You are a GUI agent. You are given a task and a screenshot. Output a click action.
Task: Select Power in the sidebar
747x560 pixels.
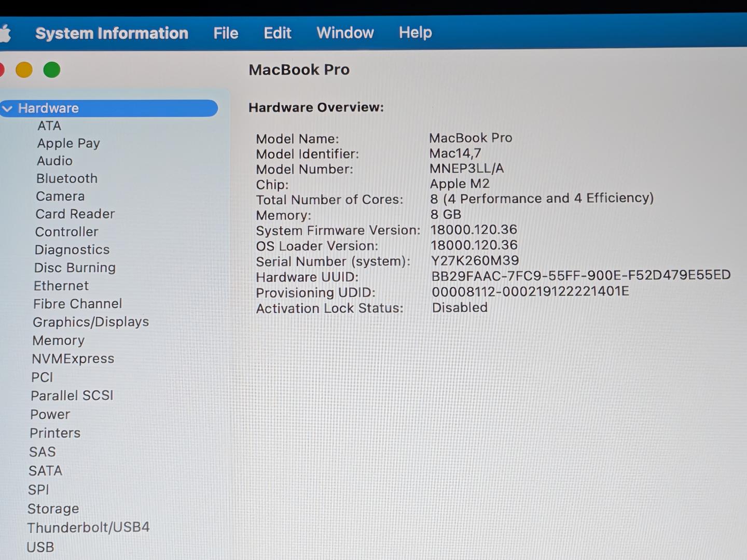click(x=50, y=414)
